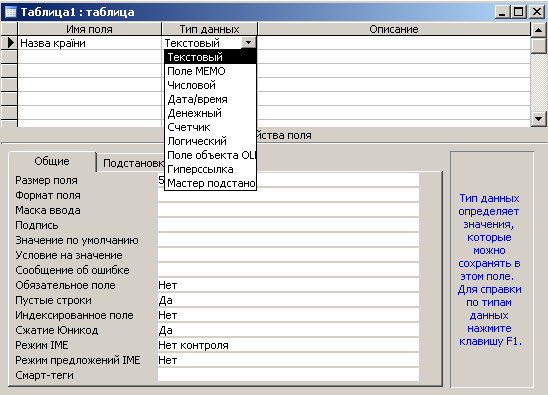Click the blue help text about Тип данных
Viewport: 548px width, 395px height.
489,270
